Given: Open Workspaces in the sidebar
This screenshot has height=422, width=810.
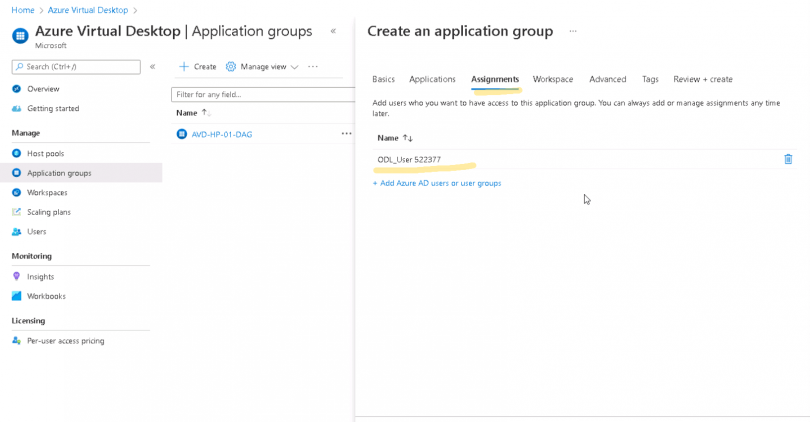Looking at the screenshot, I should (x=47, y=193).
